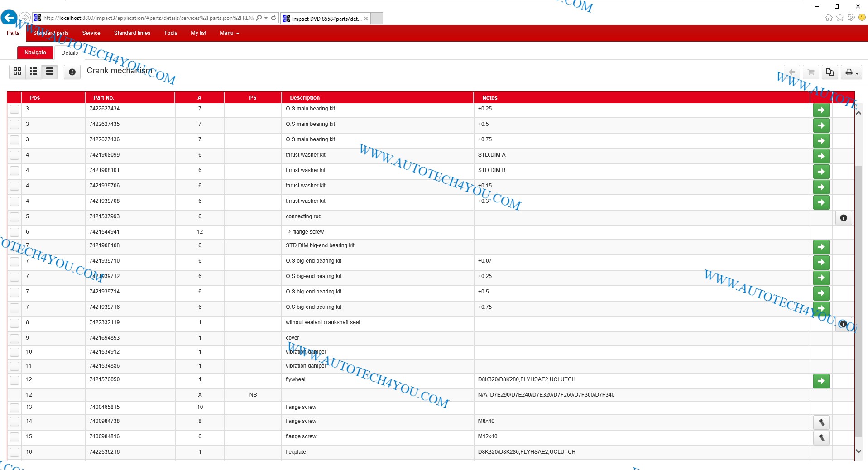Open the browser address bar dropdown arrow

[266, 18]
